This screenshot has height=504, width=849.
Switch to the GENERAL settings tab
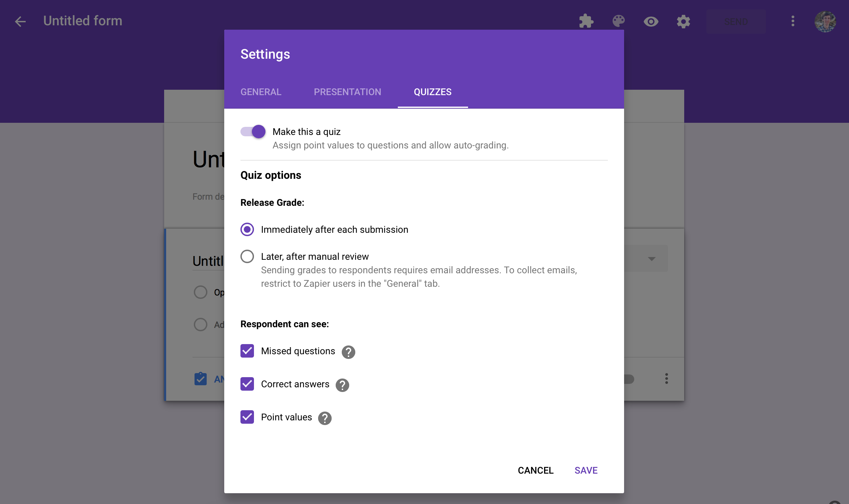click(260, 92)
